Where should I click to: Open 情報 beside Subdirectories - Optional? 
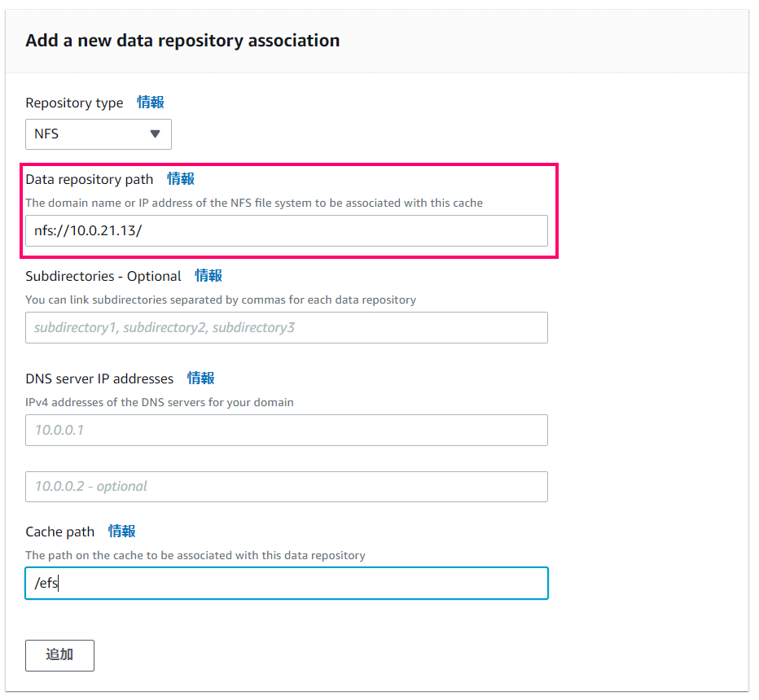click(208, 276)
